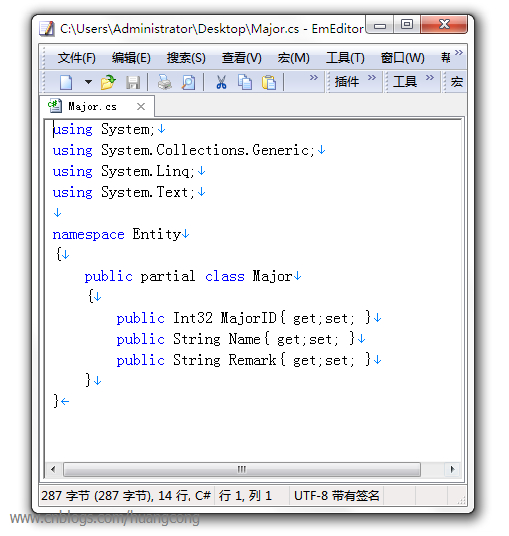Paste with the clipboard icon
Image resolution: width=509 pixels, height=536 pixels.
[x=269, y=82]
